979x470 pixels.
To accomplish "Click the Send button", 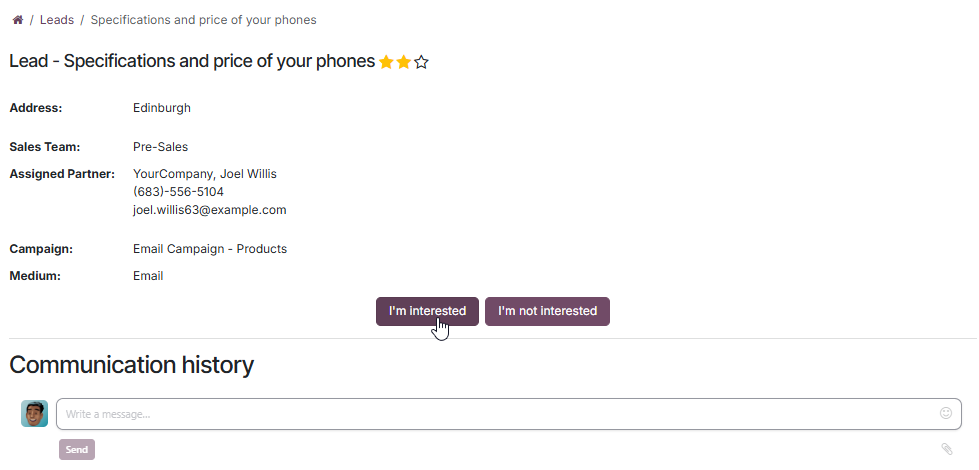I will click(77, 450).
